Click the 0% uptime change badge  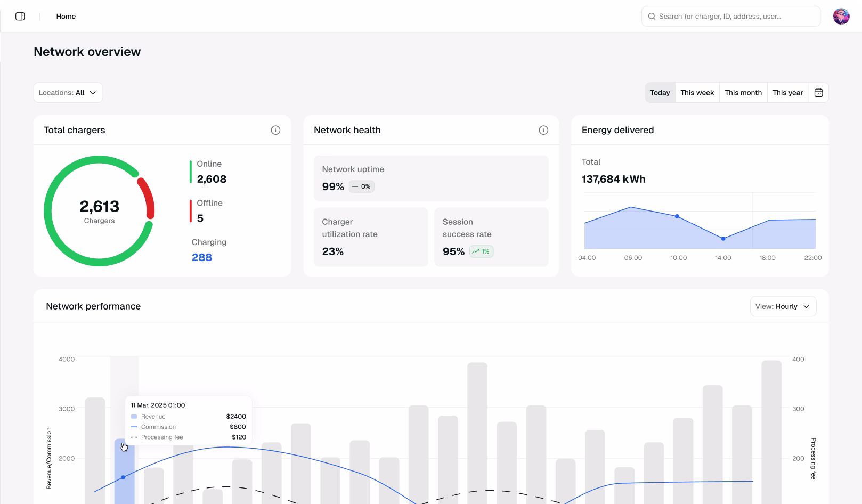(362, 186)
